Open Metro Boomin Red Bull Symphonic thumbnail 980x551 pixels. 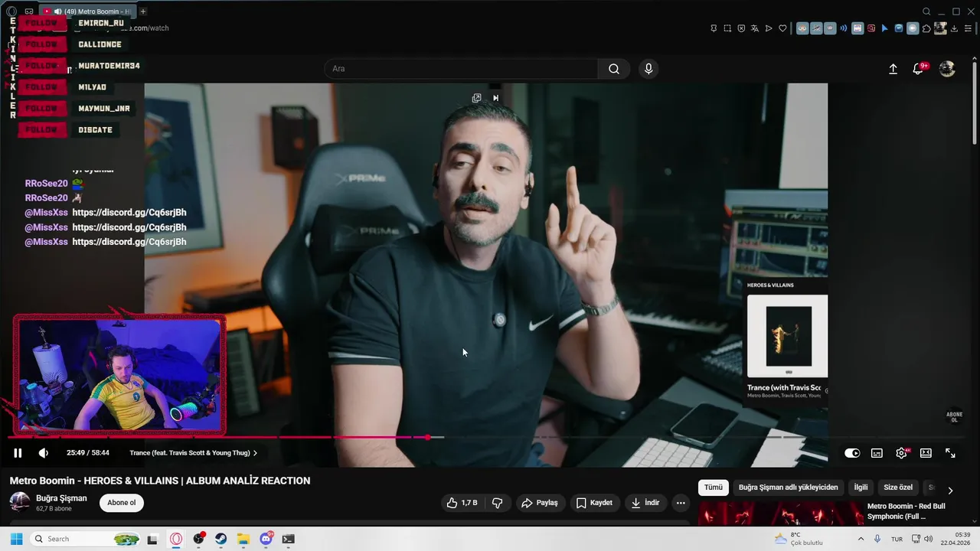click(781, 514)
